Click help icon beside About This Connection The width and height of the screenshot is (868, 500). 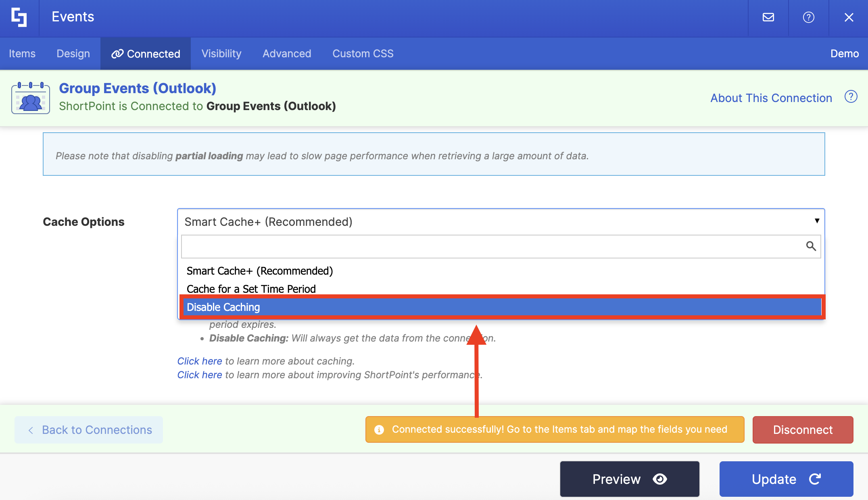coord(851,97)
